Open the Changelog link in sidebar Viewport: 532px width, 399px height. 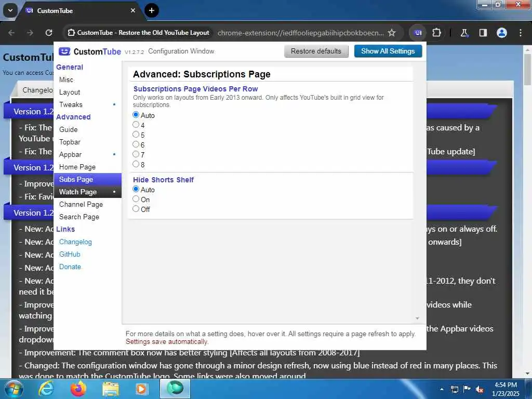[x=75, y=242]
